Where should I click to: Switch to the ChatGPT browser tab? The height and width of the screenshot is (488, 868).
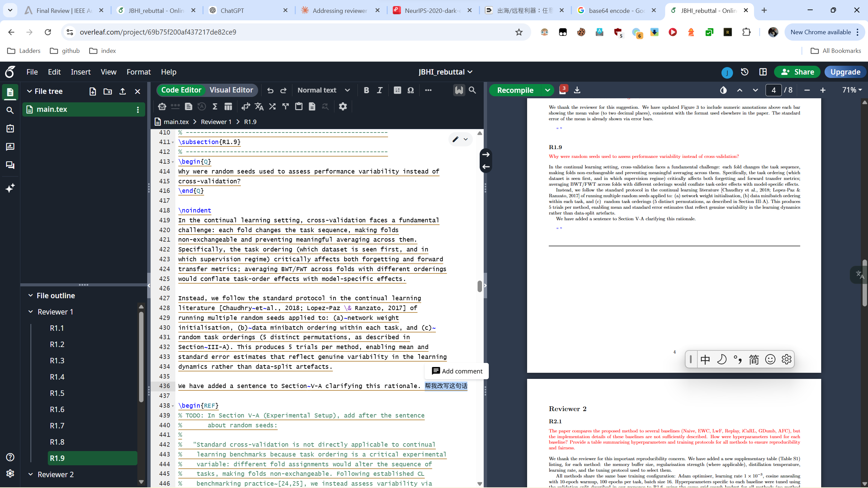(248, 11)
